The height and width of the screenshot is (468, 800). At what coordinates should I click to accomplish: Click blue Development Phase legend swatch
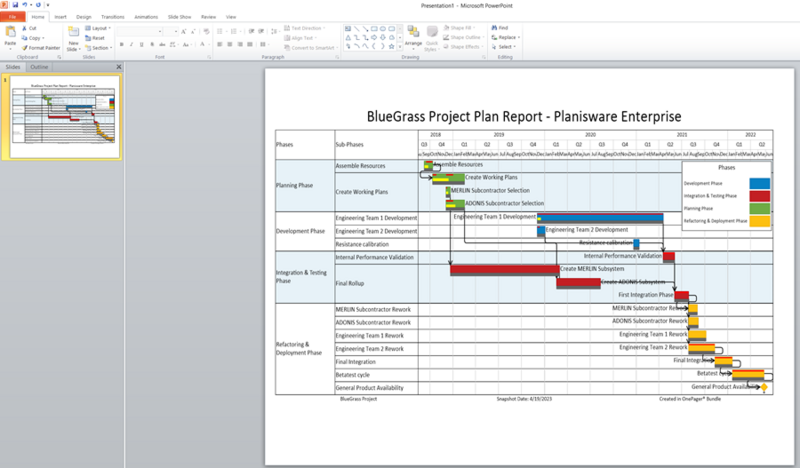pyautogui.click(x=760, y=184)
